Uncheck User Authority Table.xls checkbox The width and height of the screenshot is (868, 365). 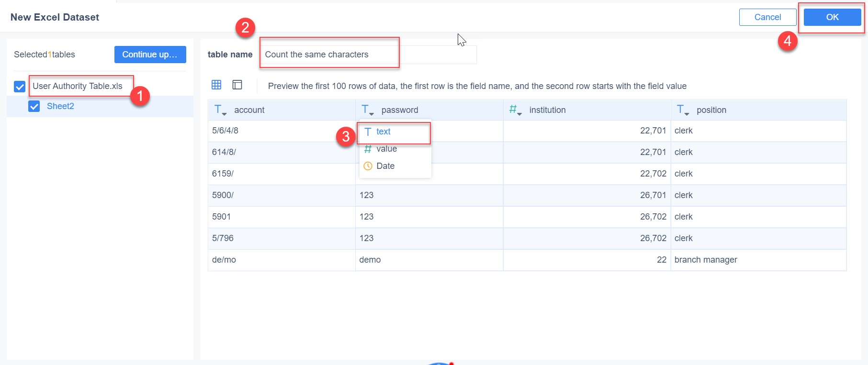[x=20, y=87]
